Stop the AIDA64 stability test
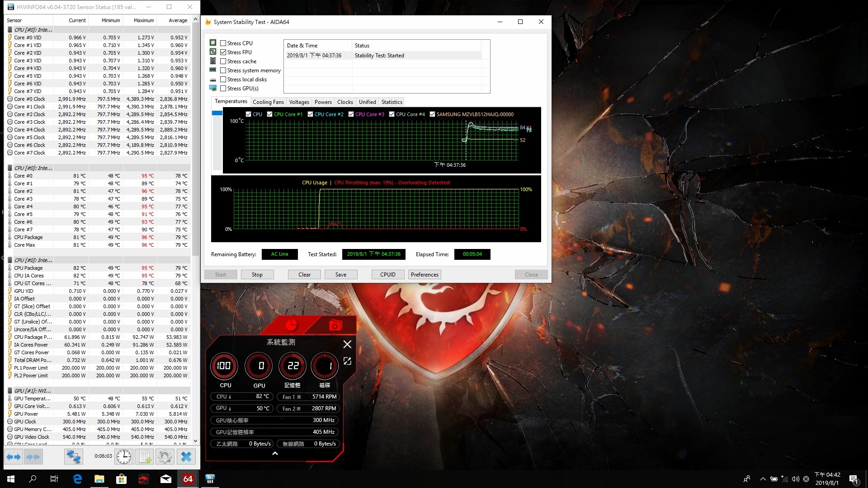Image resolution: width=868 pixels, height=488 pixels. tap(257, 275)
